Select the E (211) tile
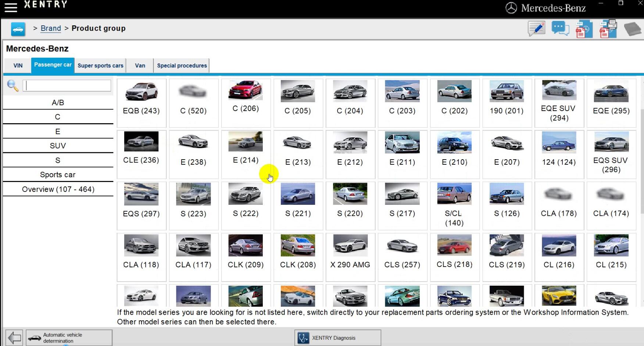Image resolution: width=644 pixels, height=346 pixels. [x=402, y=154]
